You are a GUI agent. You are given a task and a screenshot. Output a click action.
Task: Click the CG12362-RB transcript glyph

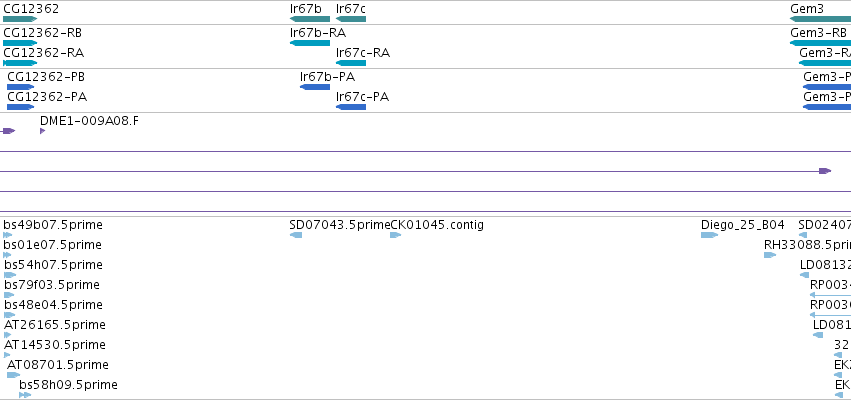(20, 43)
